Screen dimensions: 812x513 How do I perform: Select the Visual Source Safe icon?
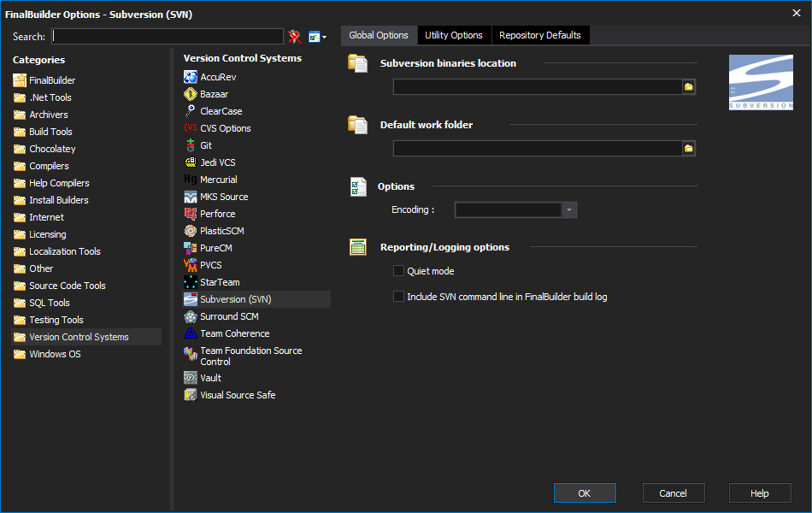[x=191, y=395]
